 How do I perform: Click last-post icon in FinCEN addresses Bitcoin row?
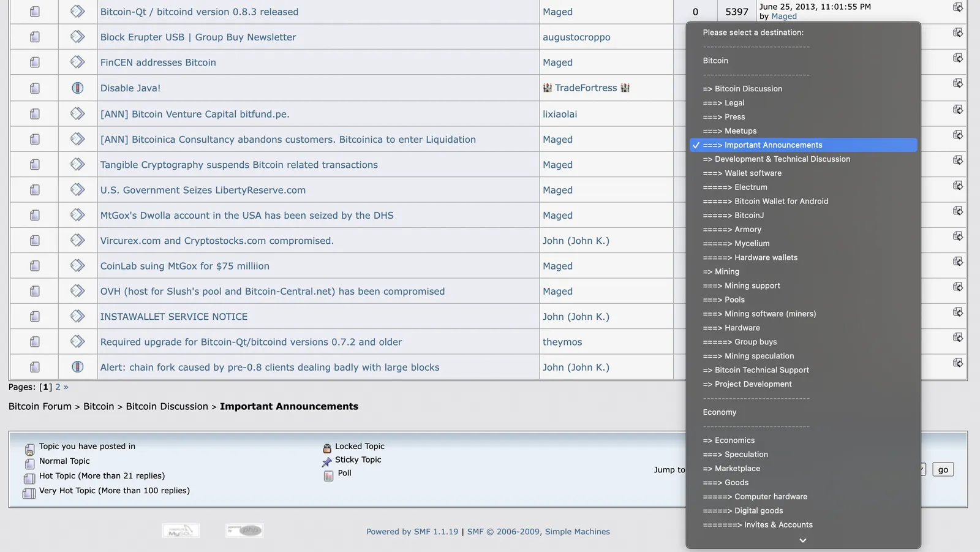click(957, 58)
